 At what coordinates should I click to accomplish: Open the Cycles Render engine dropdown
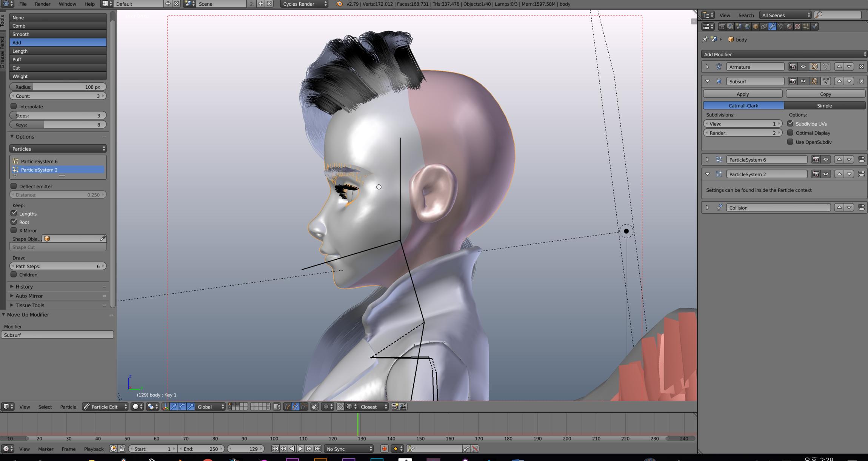305,4
